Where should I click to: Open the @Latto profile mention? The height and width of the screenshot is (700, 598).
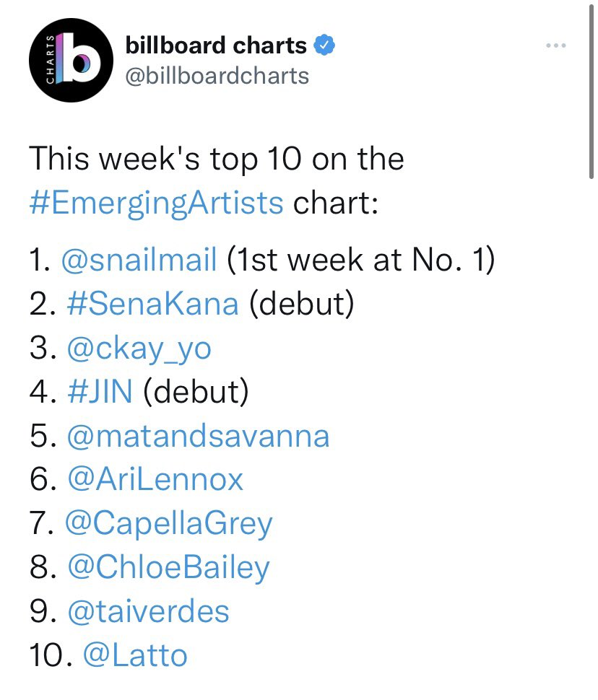point(136,655)
